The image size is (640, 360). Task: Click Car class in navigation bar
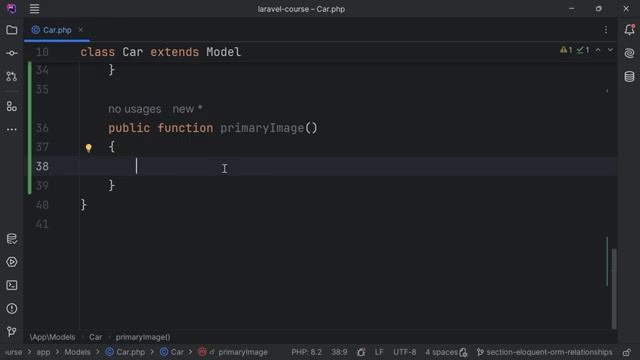click(x=172, y=352)
